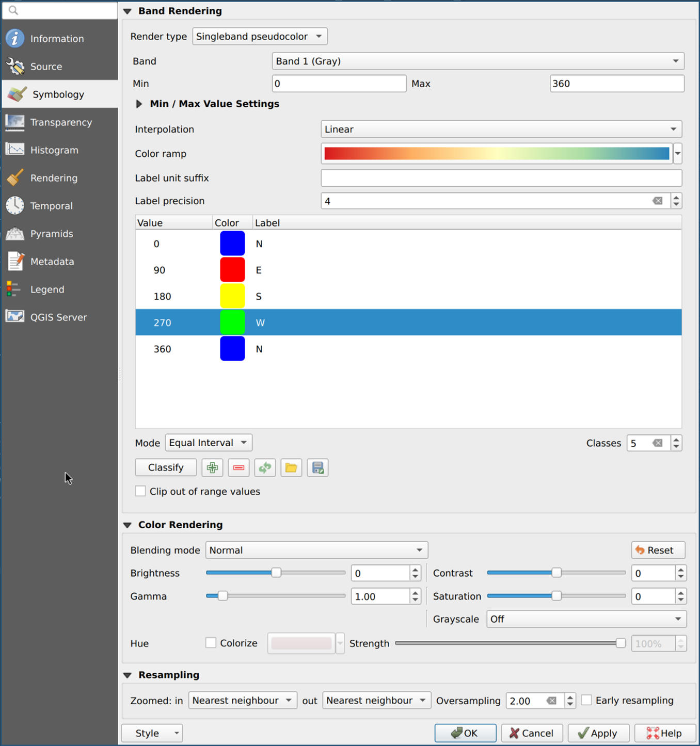This screenshot has height=746, width=700.
Task: Click the invert color ramp arrows icon
Action: click(265, 468)
